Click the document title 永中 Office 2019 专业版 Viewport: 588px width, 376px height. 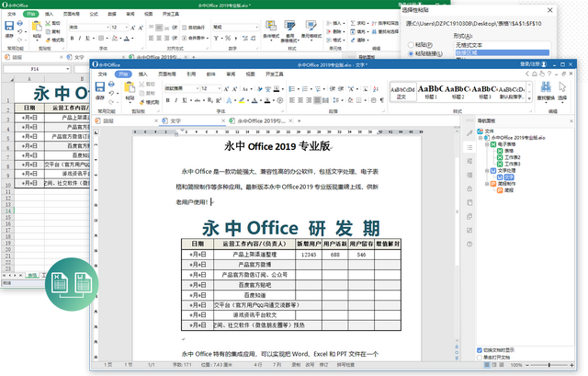277,146
